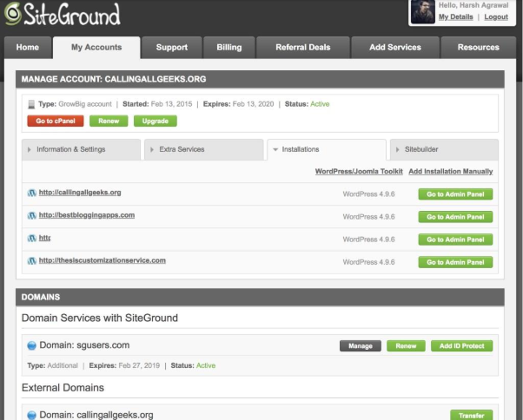The image size is (523, 420).
Task: Click the server icon next to Type
Action: pos(31,104)
